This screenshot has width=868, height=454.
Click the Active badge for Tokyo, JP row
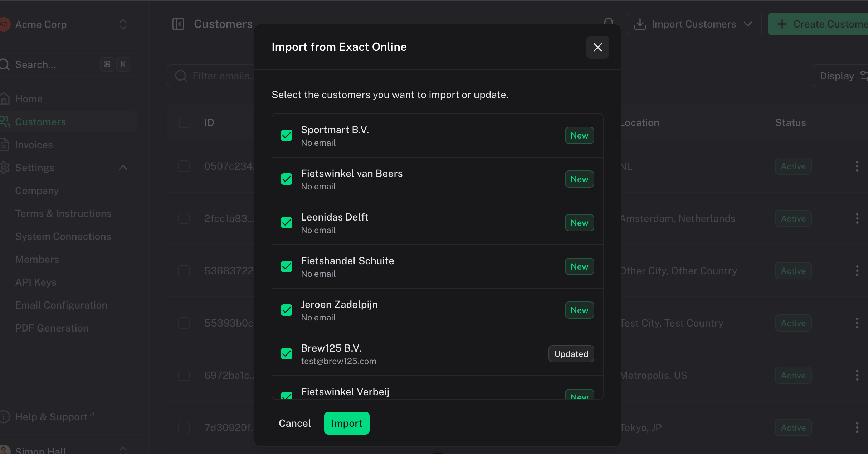tap(793, 428)
